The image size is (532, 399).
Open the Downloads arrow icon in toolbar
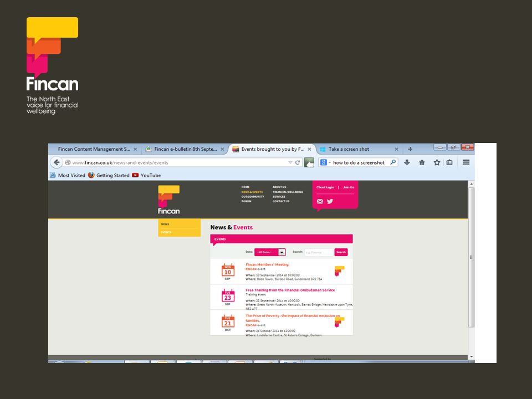click(407, 162)
